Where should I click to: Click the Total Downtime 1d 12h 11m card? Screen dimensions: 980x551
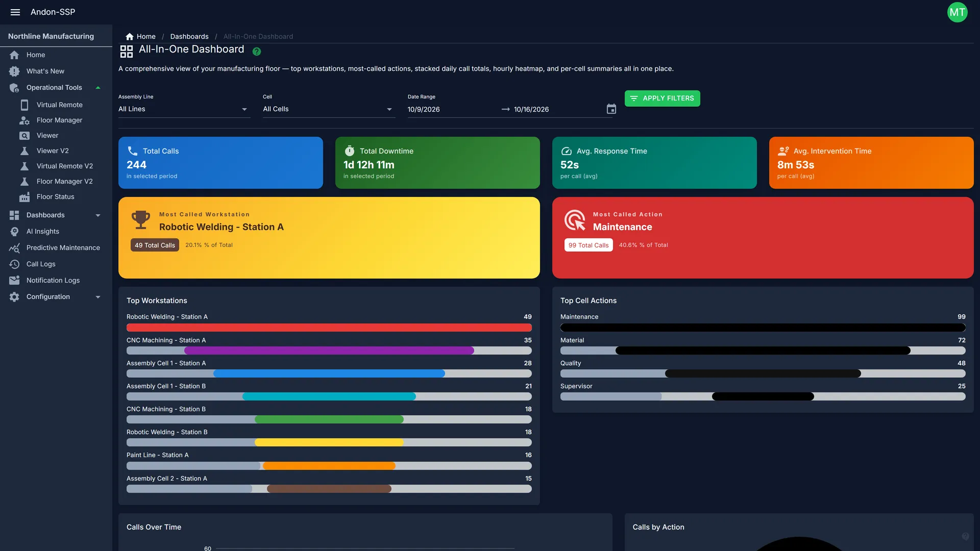437,163
